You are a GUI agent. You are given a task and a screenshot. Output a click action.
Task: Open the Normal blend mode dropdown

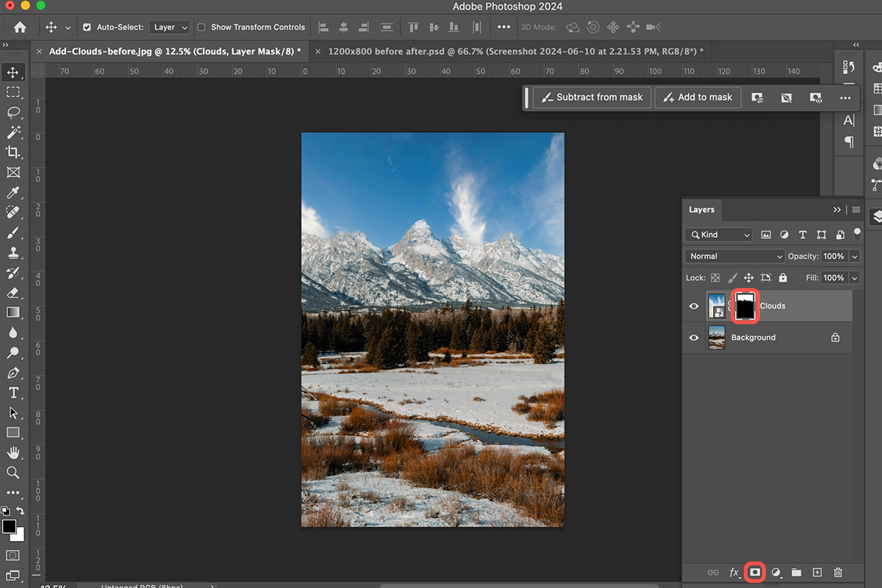coord(735,256)
